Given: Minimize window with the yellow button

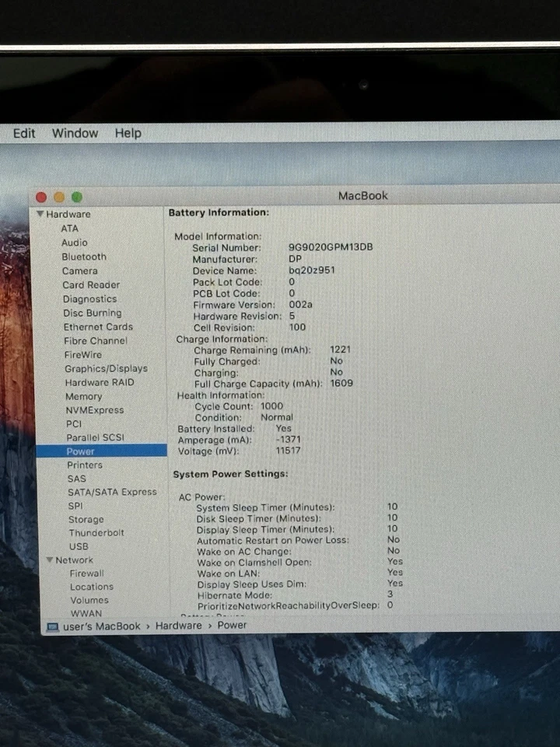Looking at the screenshot, I should coord(59,197).
